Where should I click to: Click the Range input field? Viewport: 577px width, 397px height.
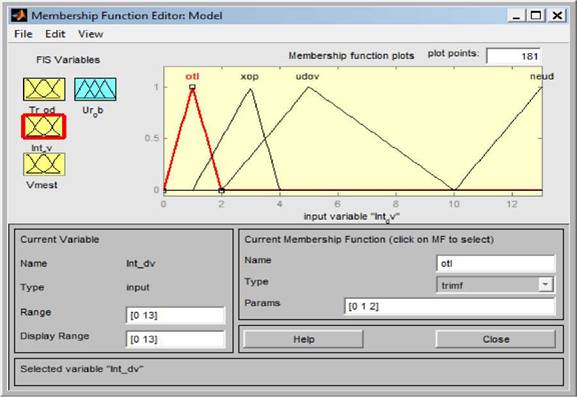[x=175, y=315]
